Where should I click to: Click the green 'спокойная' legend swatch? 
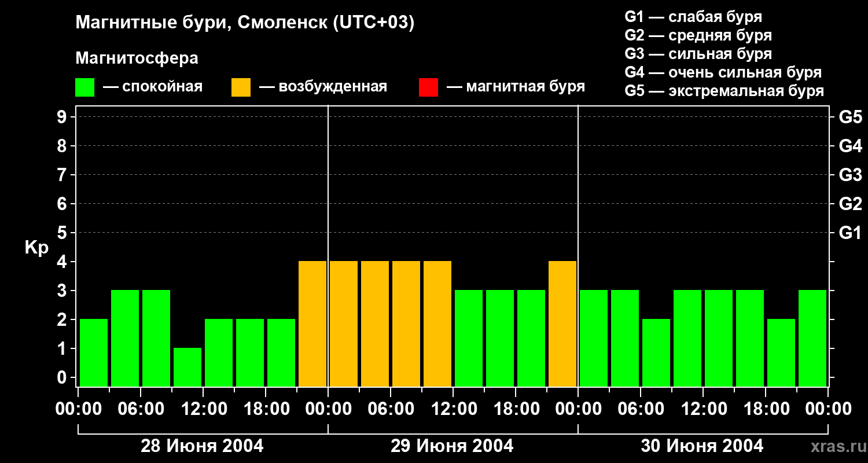coord(84,87)
